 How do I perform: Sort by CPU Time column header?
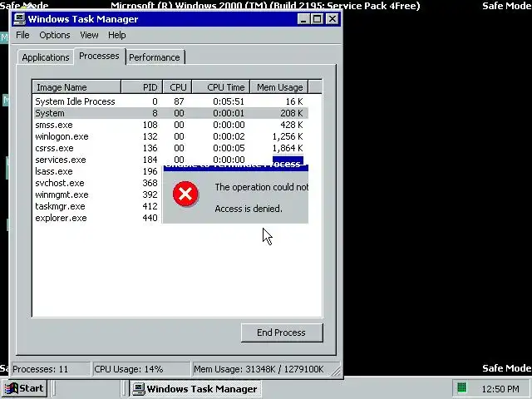pyautogui.click(x=221, y=87)
